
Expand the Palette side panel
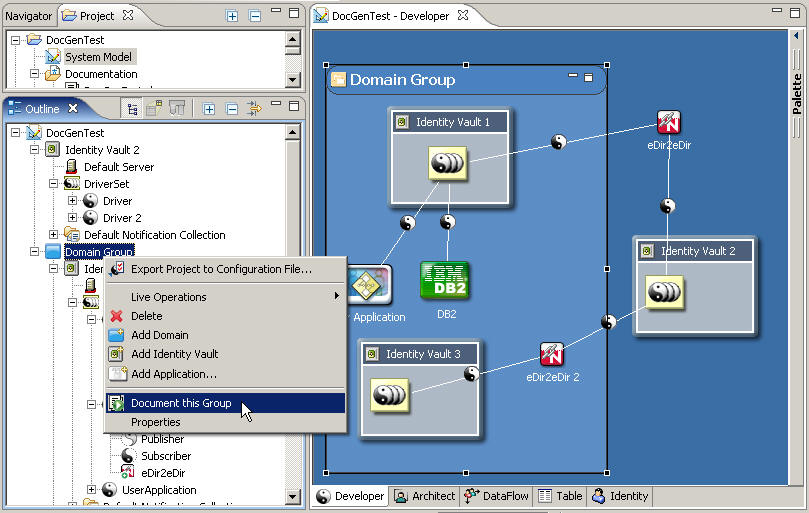click(x=796, y=36)
